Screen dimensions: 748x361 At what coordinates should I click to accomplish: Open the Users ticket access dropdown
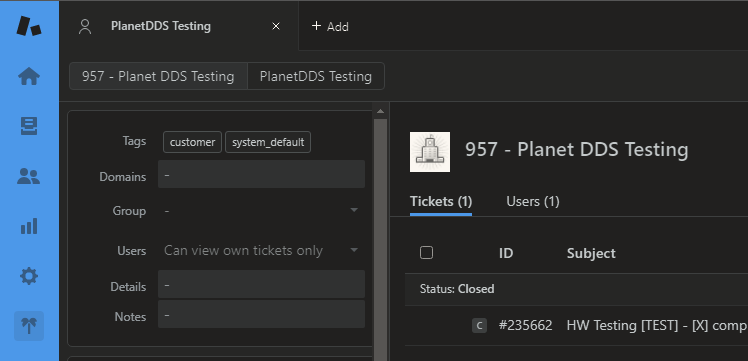click(x=261, y=250)
